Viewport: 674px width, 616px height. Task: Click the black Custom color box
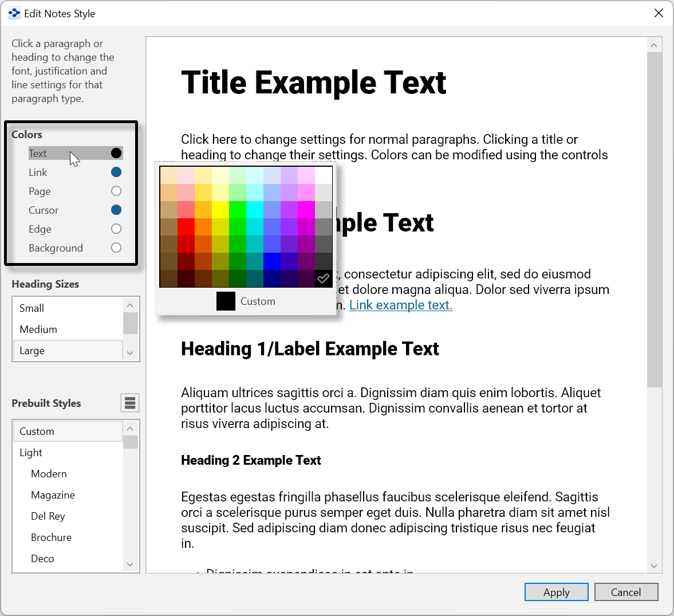(x=226, y=301)
